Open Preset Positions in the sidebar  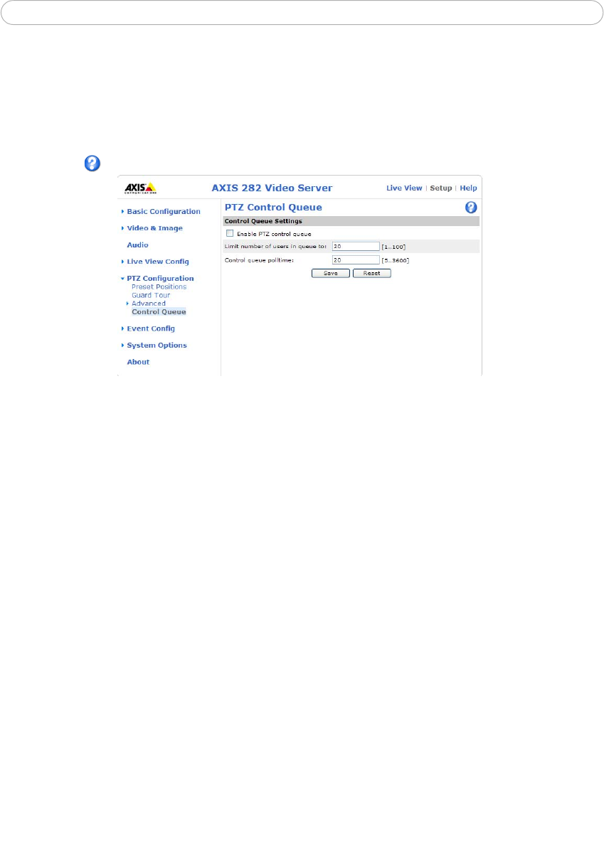click(x=159, y=286)
